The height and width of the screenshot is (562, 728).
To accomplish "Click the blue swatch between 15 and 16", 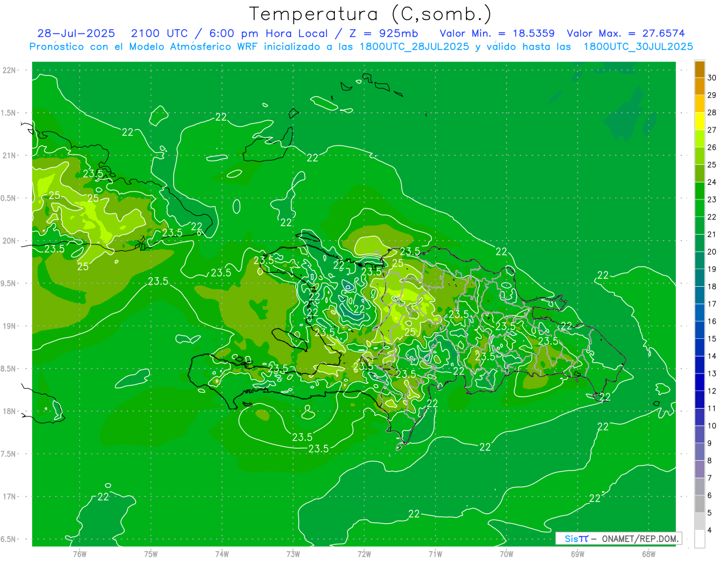I will 699,330.
